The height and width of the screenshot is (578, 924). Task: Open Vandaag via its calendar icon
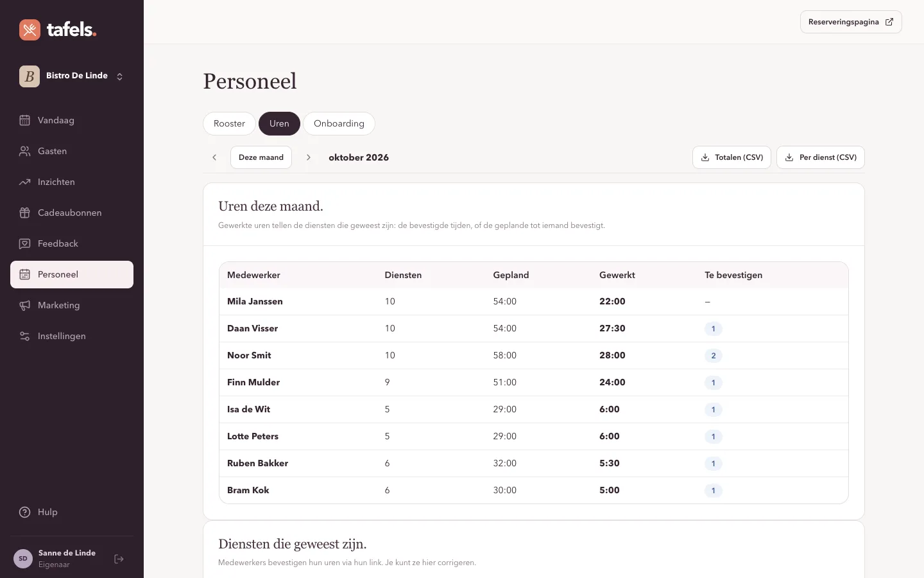[25, 120]
